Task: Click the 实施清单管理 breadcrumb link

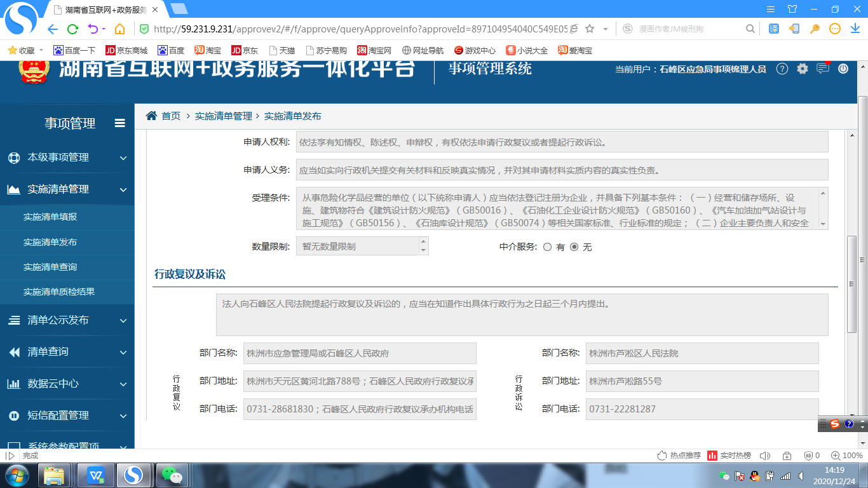Action: click(223, 116)
